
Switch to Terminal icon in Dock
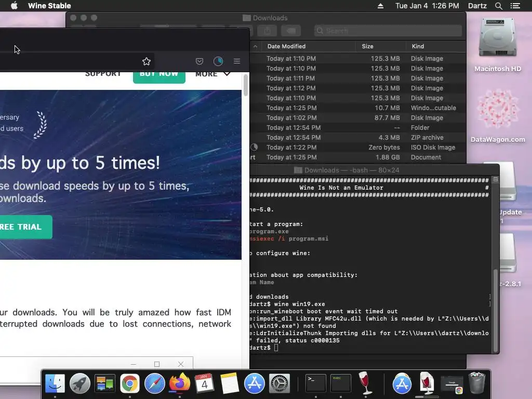(x=315, y=383)
